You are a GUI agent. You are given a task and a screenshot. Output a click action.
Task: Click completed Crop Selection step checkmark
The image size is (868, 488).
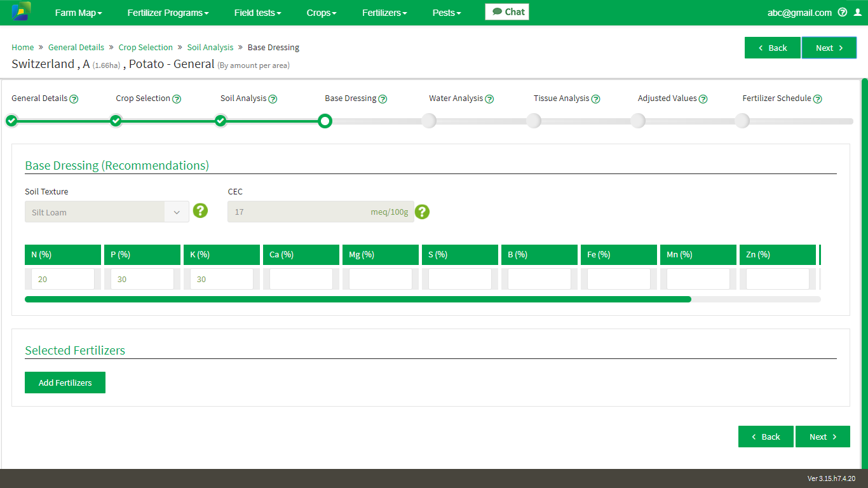116,121
